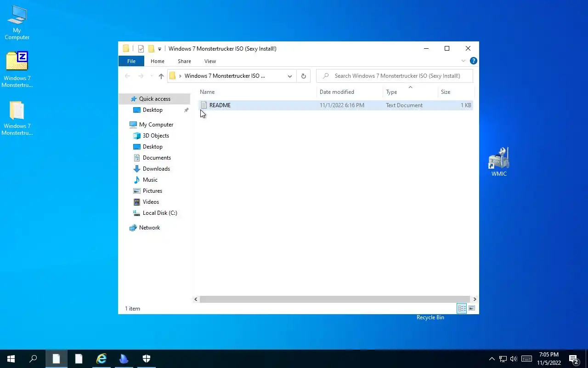Viewport: 588px width, 368px height.
Task: Open the clock showing 7:05 PM
Action: click(549, 359)
